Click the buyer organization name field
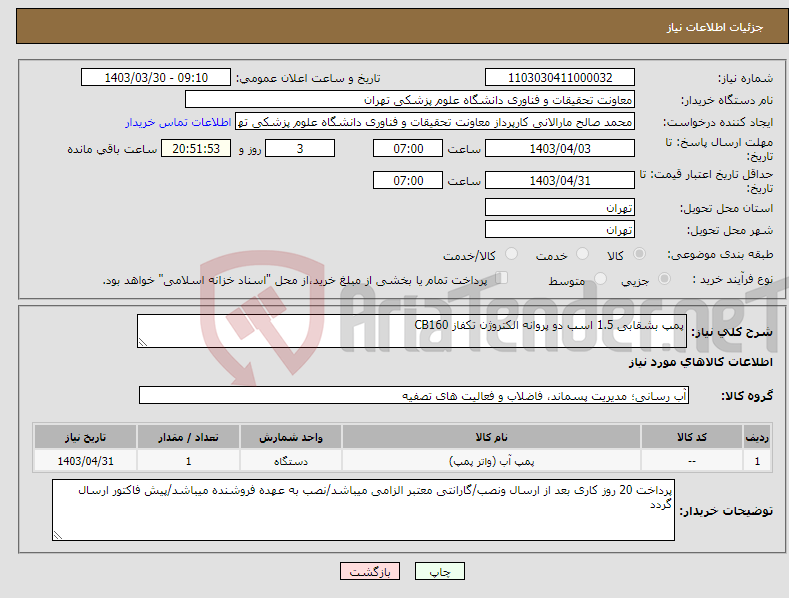The height and width of the screenshot is (598, 789). 410,100
